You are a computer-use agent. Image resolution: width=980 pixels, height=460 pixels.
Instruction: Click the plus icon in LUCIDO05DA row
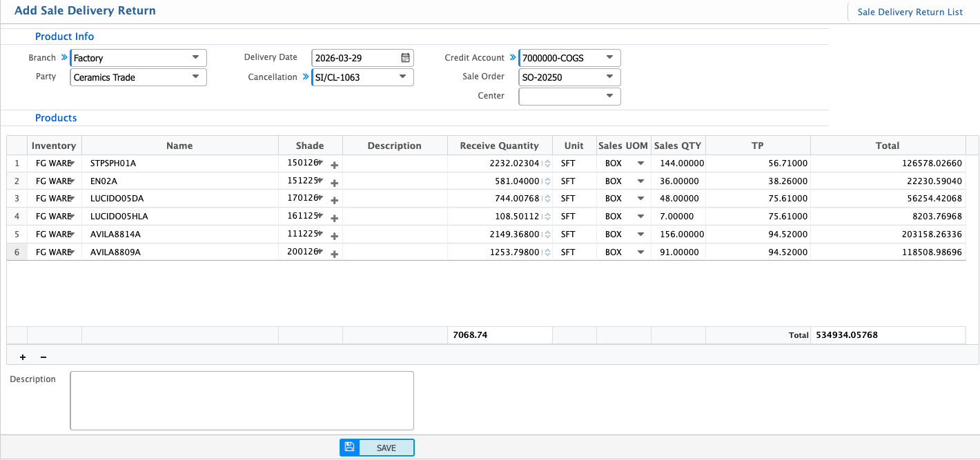[334, 201]
